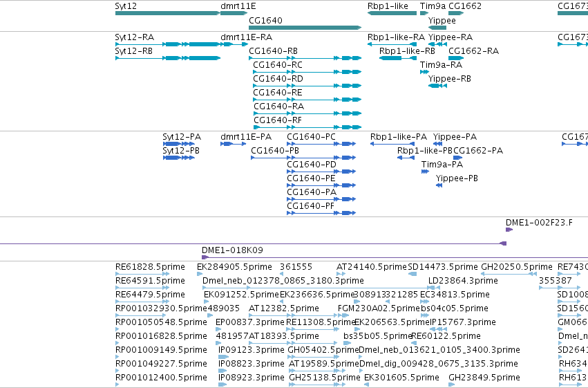588x388 pixels.
Task: Click the CG1640-RA transcript
Action: [x=307, y=113]
